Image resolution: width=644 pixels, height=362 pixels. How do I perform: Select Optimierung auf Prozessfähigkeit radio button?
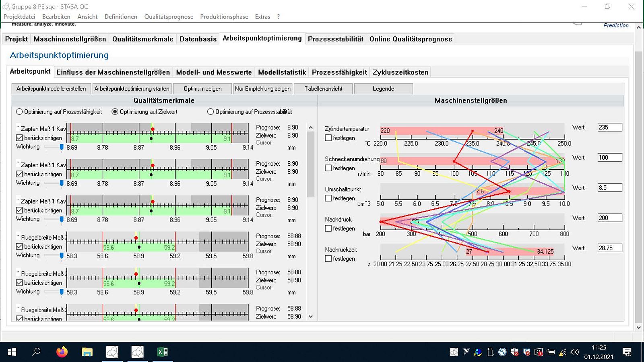[19, 112]
